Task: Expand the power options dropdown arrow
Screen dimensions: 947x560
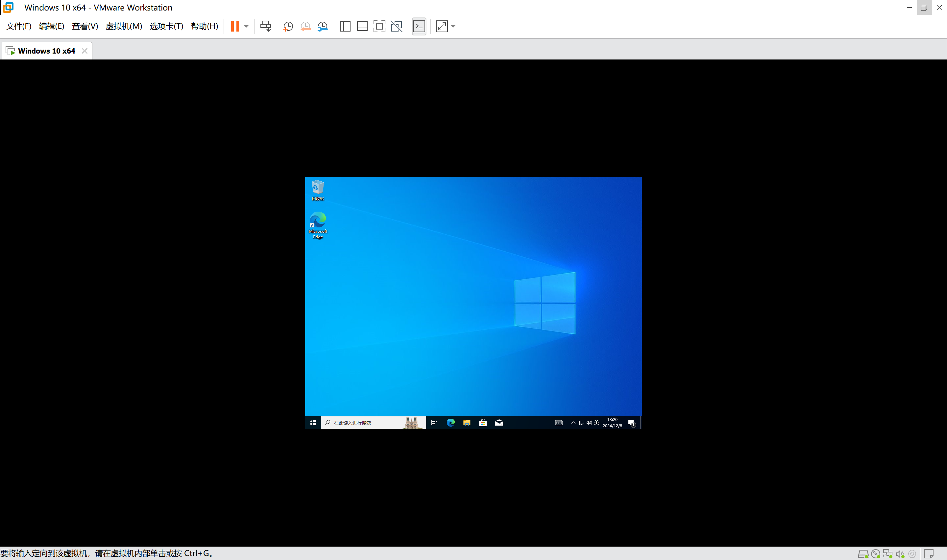Action: [x=246, y=26]
